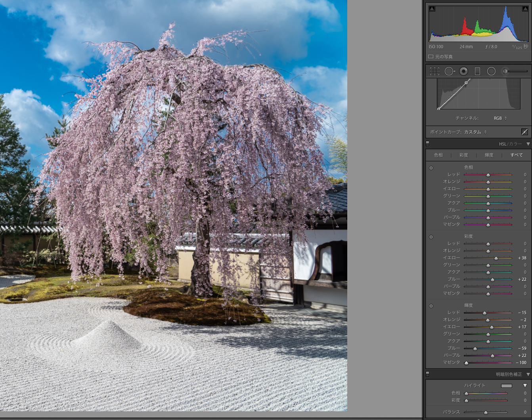This screenshot has width=532, height=420.
Task: Click the HSL label in panel header
Action: coord(503,144)
